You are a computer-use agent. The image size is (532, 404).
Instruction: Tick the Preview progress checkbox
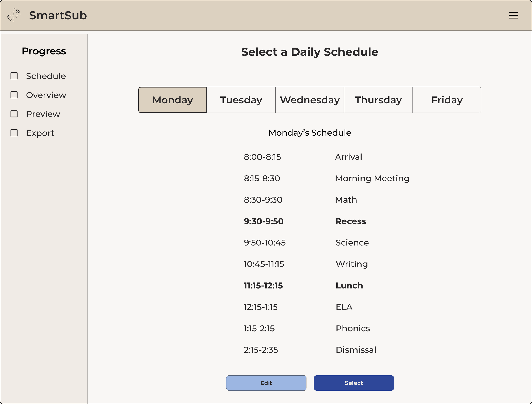pyautogui.click(x=14, y=114)
